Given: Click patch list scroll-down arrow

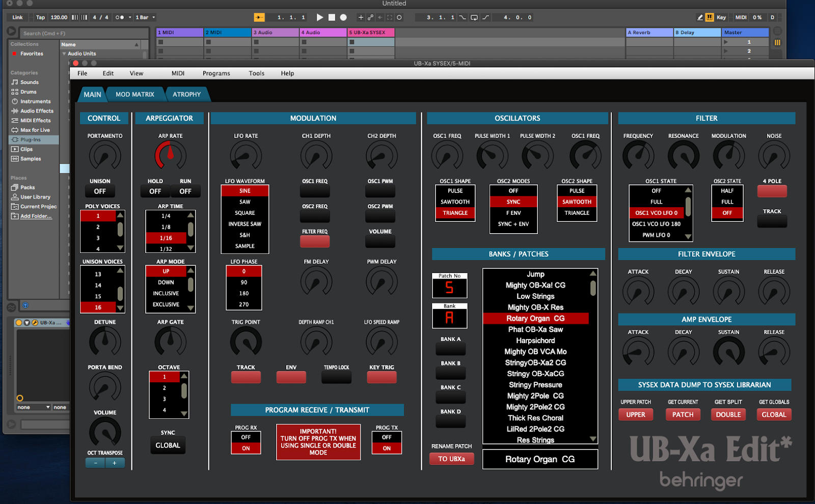Looking at the screenshot, I should (593, 439).
